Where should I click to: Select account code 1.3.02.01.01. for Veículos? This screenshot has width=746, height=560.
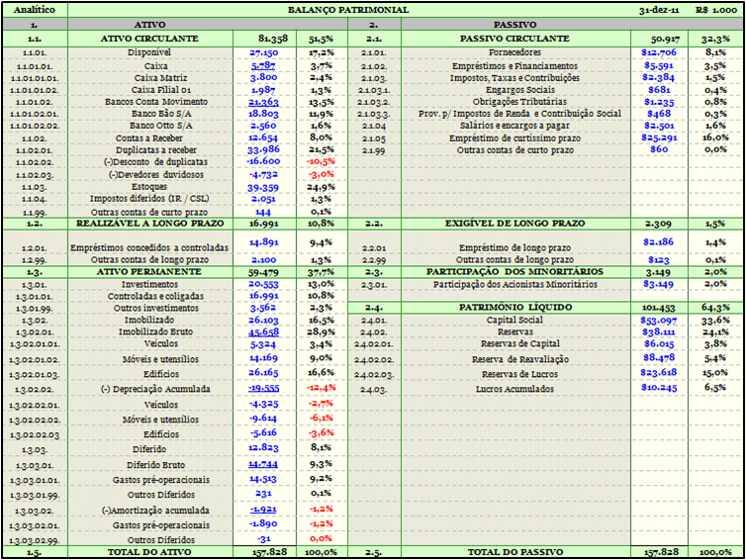pos(35,344)
